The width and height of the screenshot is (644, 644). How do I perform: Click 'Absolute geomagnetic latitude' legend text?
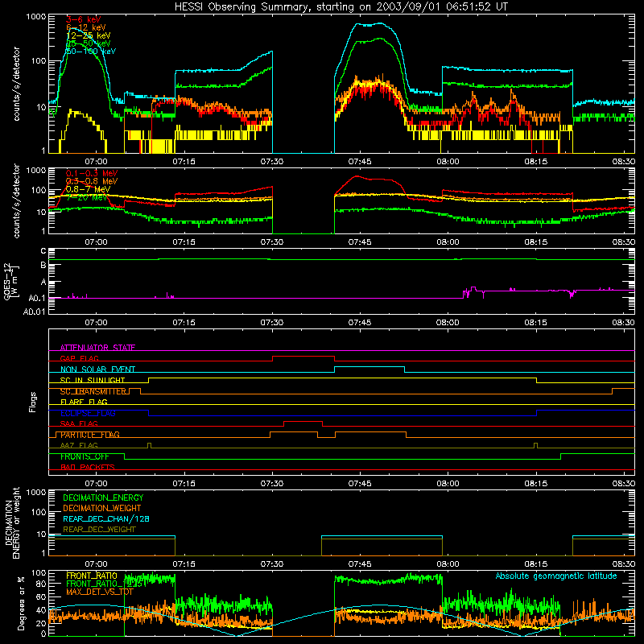pos(556,576)
